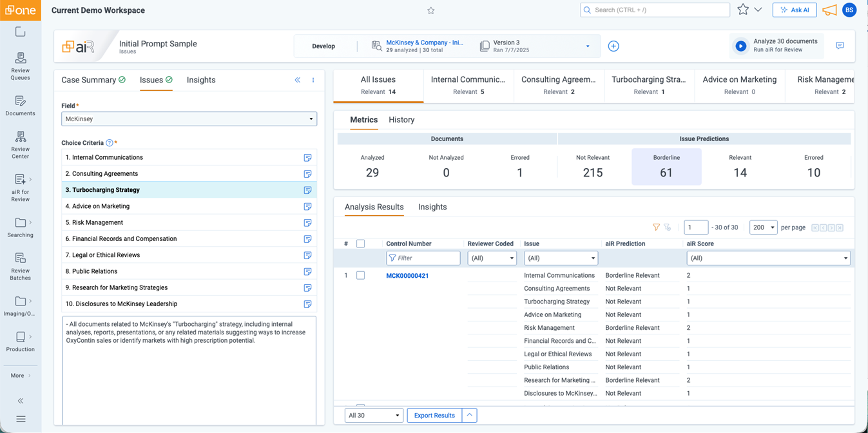868x433 pixels.
Task: Open note icon for Internal Communications criteria
Action: tap(307, 158)
